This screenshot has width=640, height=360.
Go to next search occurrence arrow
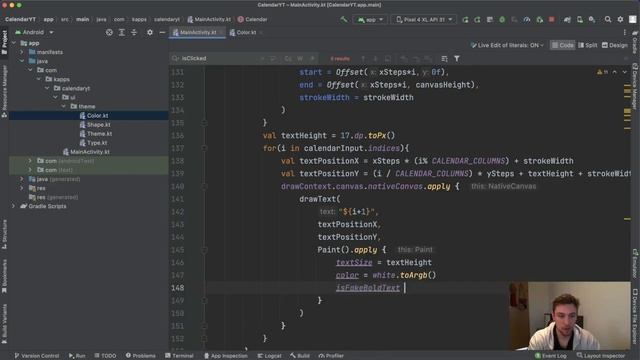click(376, 59)
